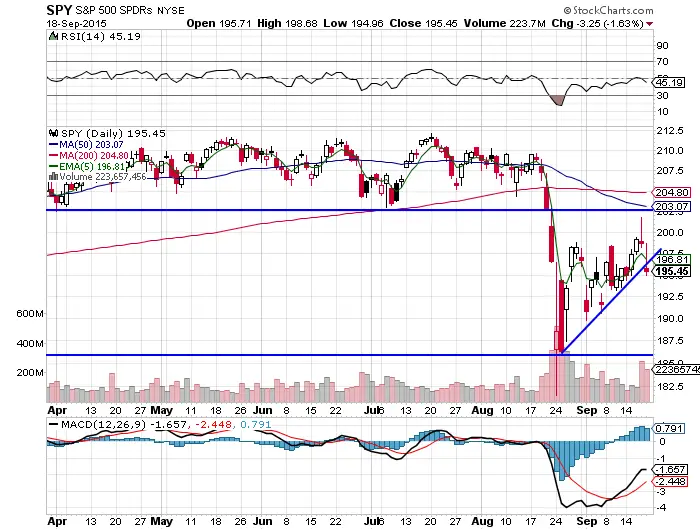Click the Volume 223.7M header value
This screenshot has height=530, width=700.
coord(504,23)
